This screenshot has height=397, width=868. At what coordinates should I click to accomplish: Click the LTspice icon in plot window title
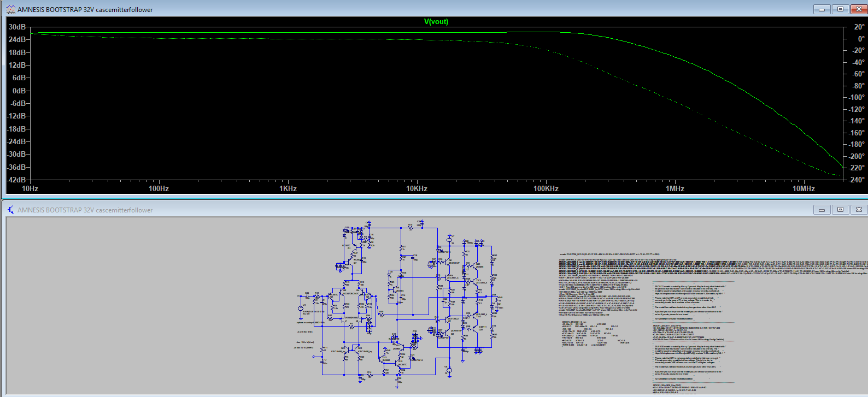[x=11, y=9]
